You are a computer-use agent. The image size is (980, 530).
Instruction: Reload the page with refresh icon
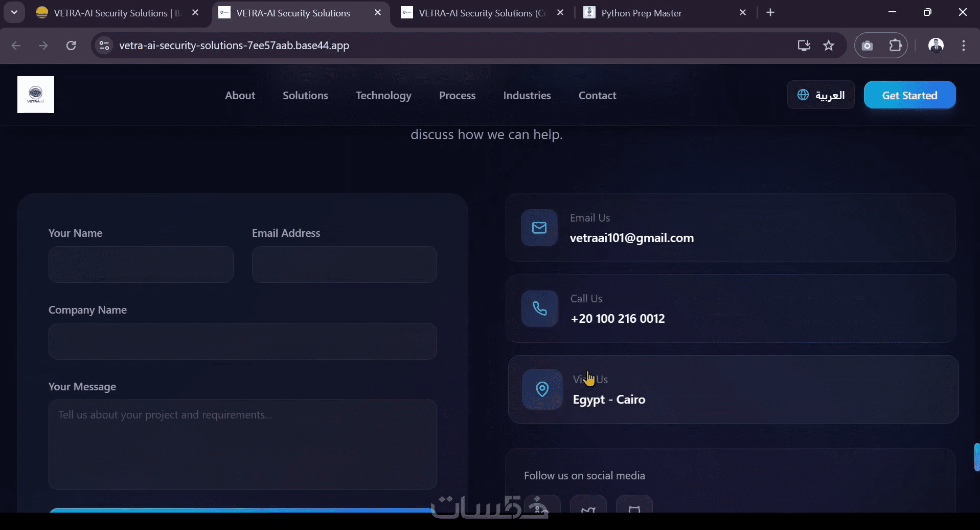click(71, 46)
